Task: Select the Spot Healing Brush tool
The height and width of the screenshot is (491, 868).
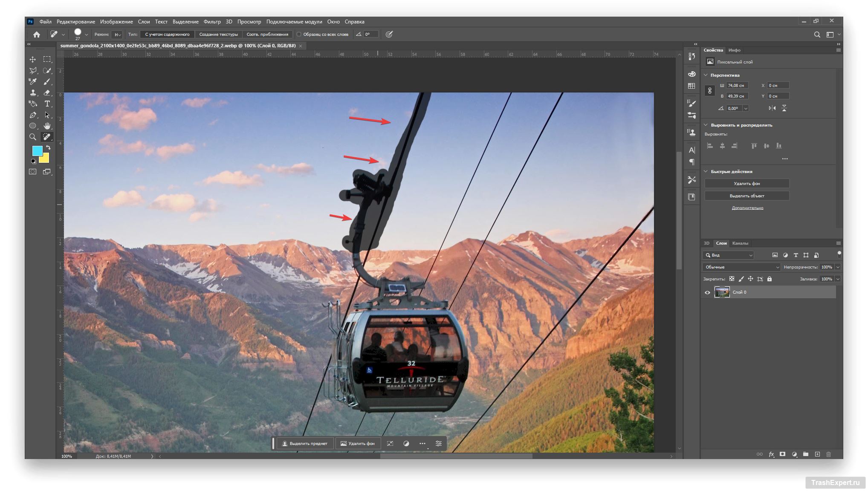Action: 47,137
